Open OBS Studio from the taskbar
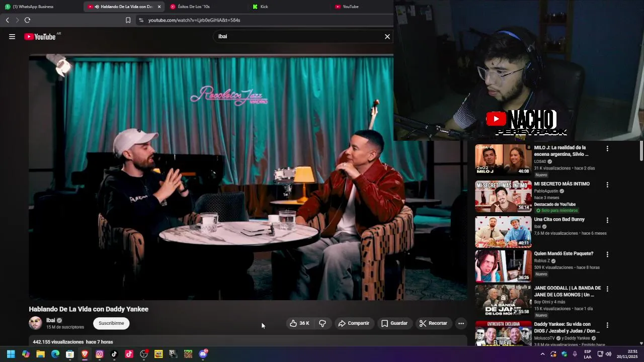 tap(144, 354)
